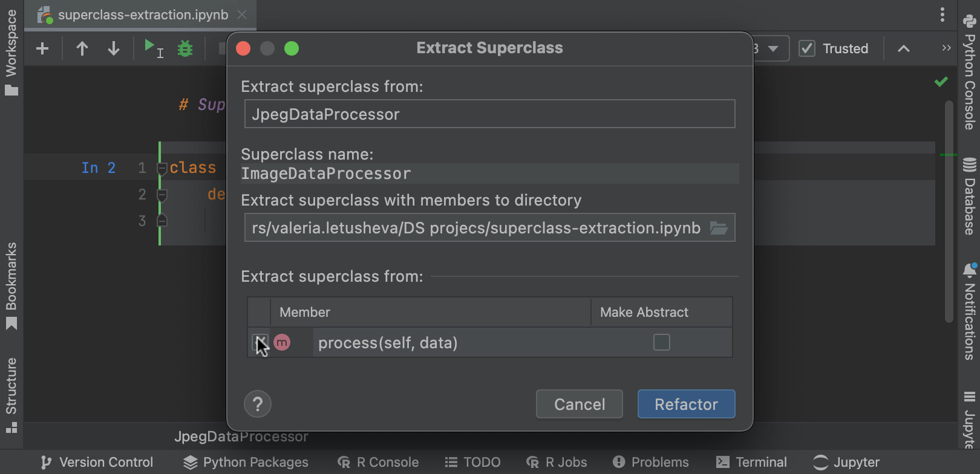Open the Terminal tool window
The image size is (980, 474).
[751, 463]
